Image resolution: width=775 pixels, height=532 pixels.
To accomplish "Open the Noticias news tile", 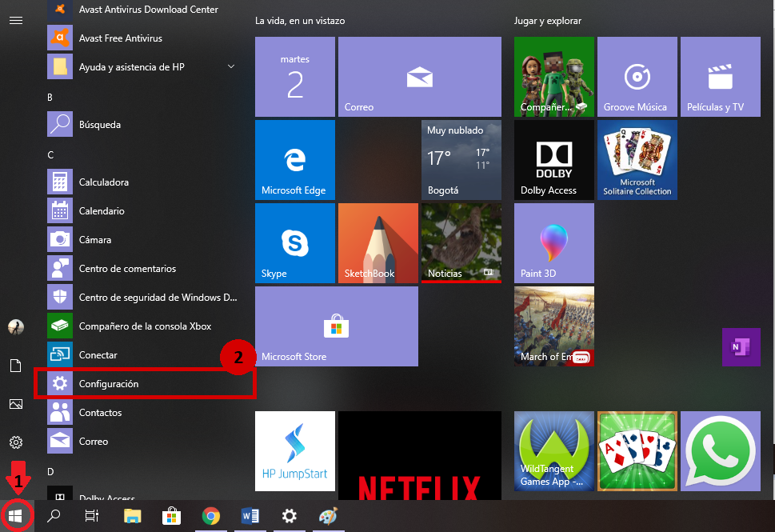I will [x=461, y=243].
